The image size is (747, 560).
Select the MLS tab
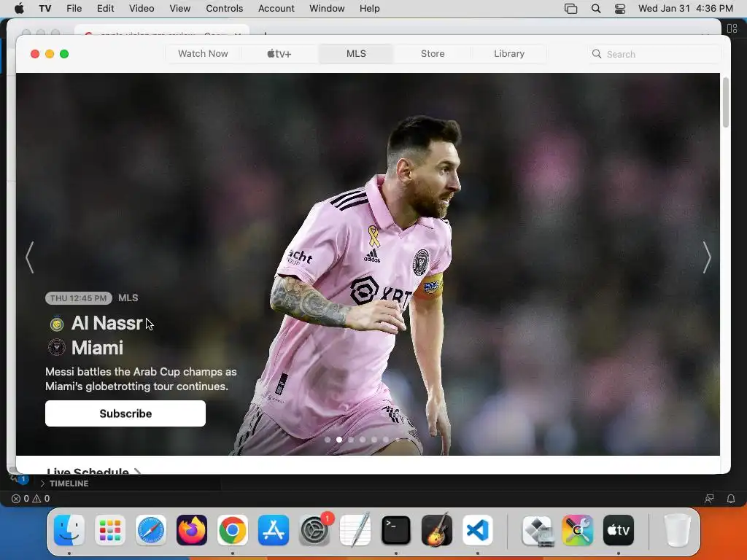[x=356, y=54]
